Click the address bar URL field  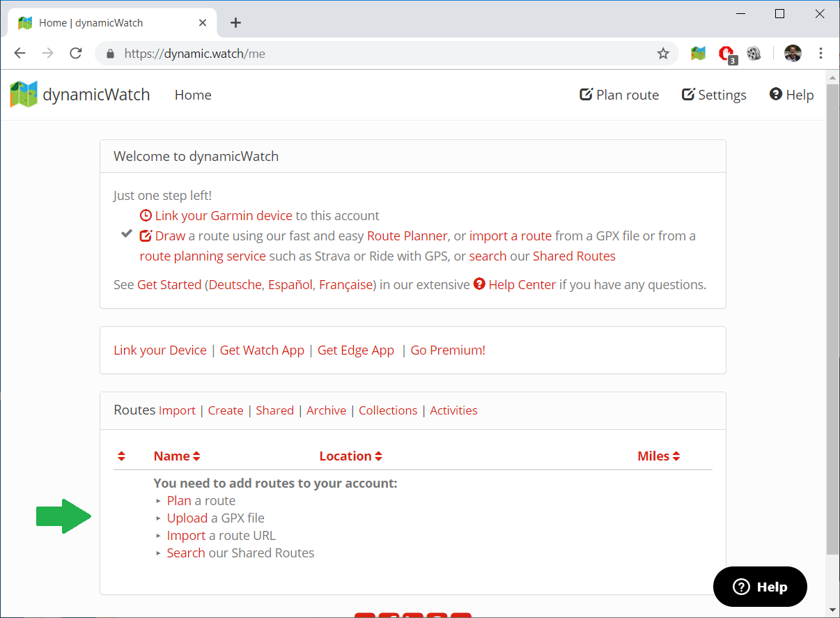pos(383,54)
